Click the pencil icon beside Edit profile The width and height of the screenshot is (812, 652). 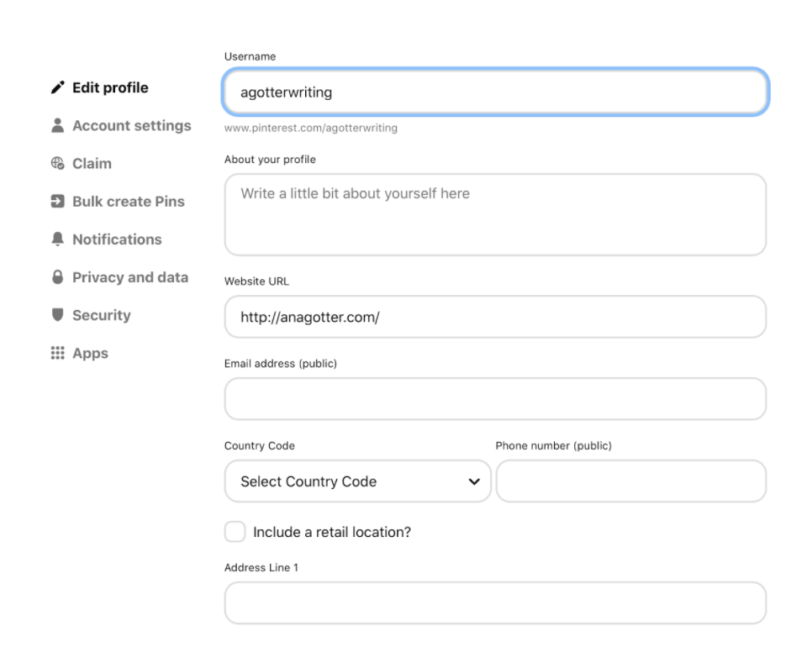click(x=57, y=87)
